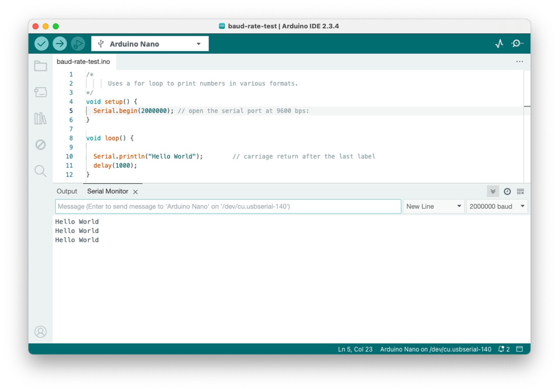Select the baud-rate-test.ino editor tab
The height and width of the screenshot is (392, 559).
pyautogui.click(x=83, y=62)
